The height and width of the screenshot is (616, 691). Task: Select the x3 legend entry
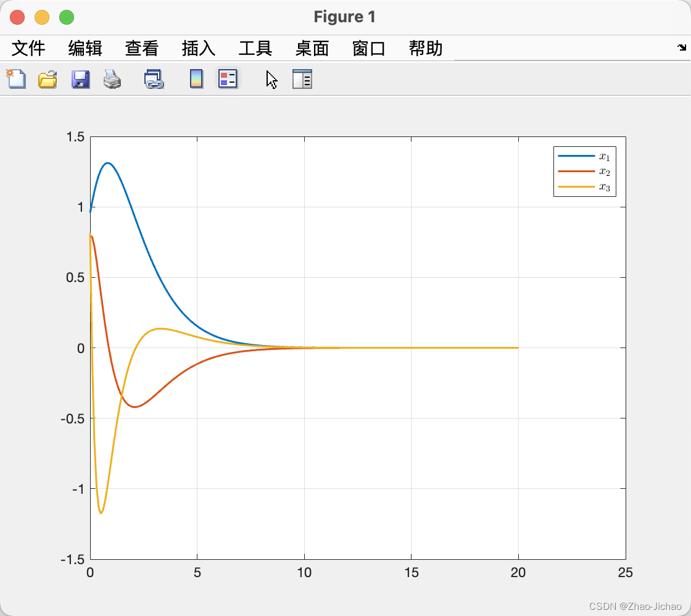(584, 186)
